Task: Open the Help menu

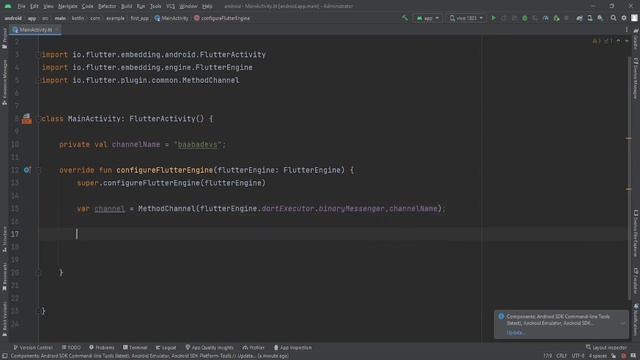Action: 207,6
